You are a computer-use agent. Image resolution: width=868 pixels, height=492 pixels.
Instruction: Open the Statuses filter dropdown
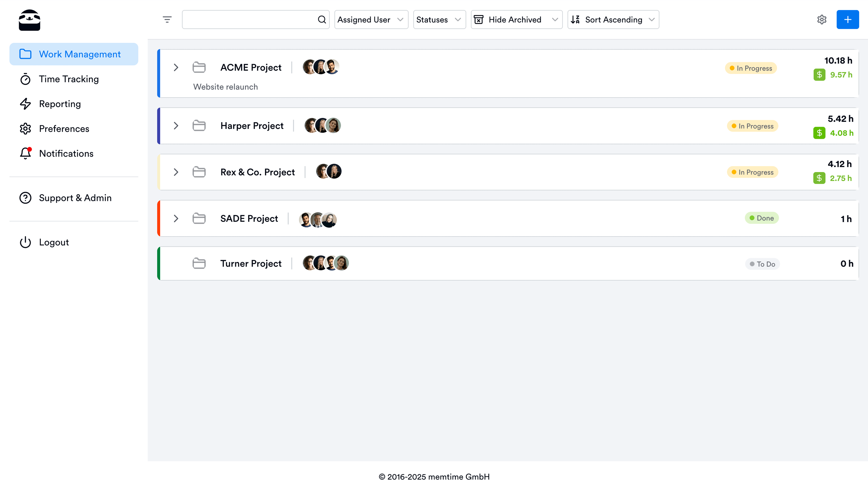point(439,20)
